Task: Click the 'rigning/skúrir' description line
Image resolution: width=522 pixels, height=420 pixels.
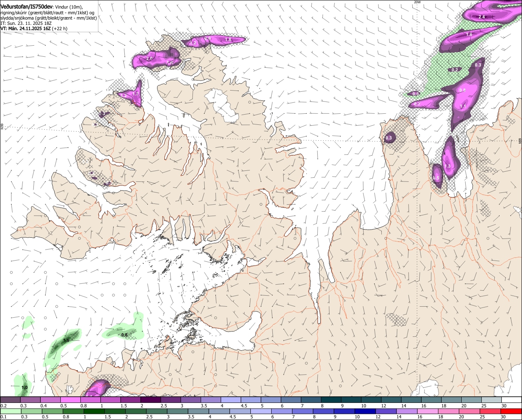Action: click(x=47, y=13)
